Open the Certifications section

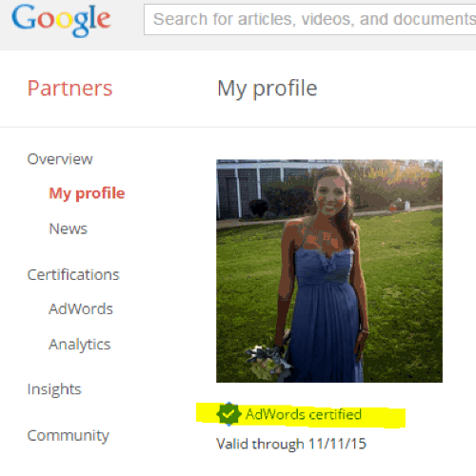[73, 275]
